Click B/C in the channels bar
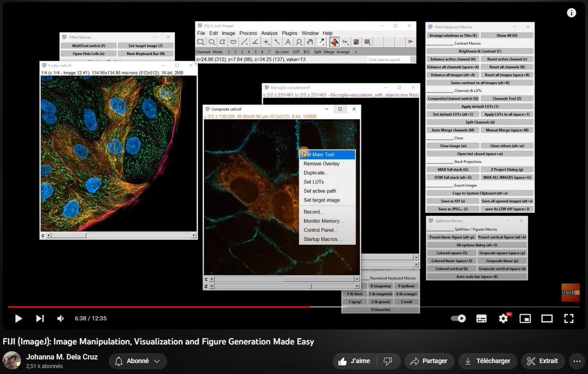This screenshot has width=588, height=374. pos(307,51)
